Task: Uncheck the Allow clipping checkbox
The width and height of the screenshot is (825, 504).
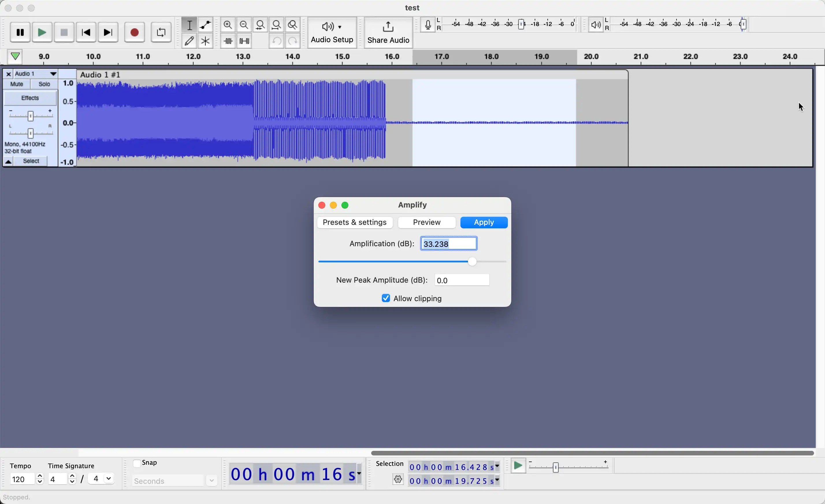Action: (x=386, y=298)
